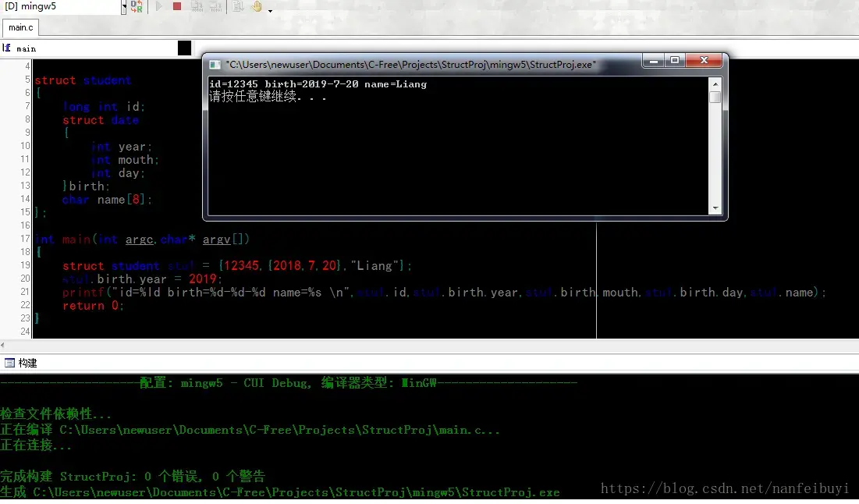Click the function 'f' icon before main

[x=7, y=48]
